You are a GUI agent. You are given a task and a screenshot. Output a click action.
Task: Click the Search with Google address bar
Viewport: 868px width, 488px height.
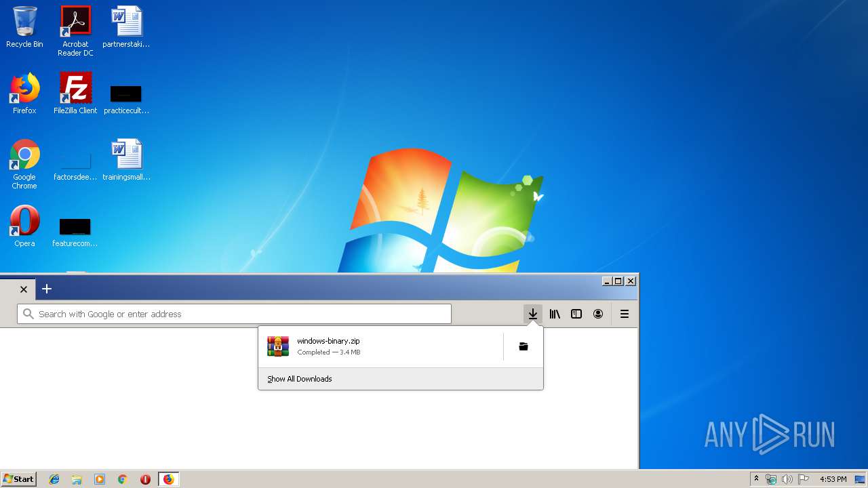234,314
